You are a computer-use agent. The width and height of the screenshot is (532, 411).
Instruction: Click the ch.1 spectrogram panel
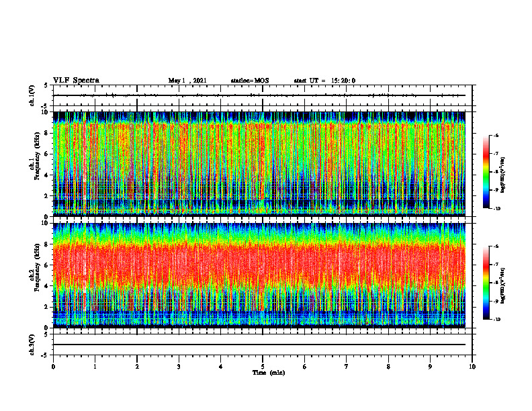tap(259, 164)
